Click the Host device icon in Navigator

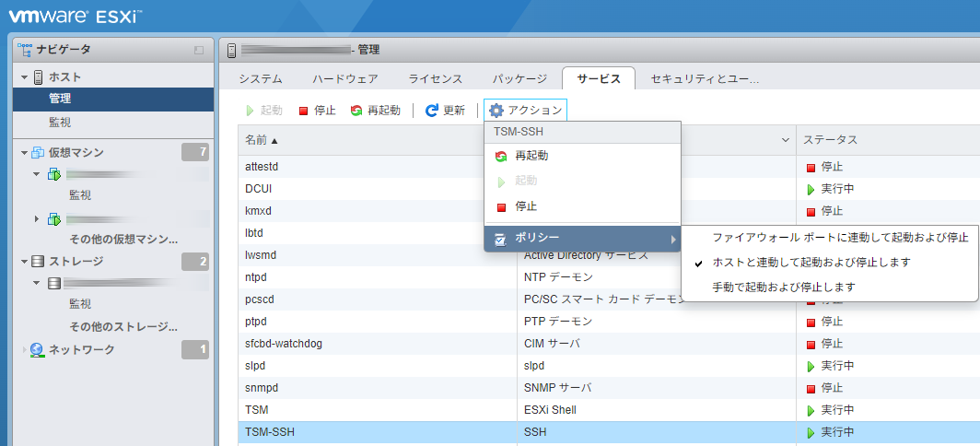(38, 76)
